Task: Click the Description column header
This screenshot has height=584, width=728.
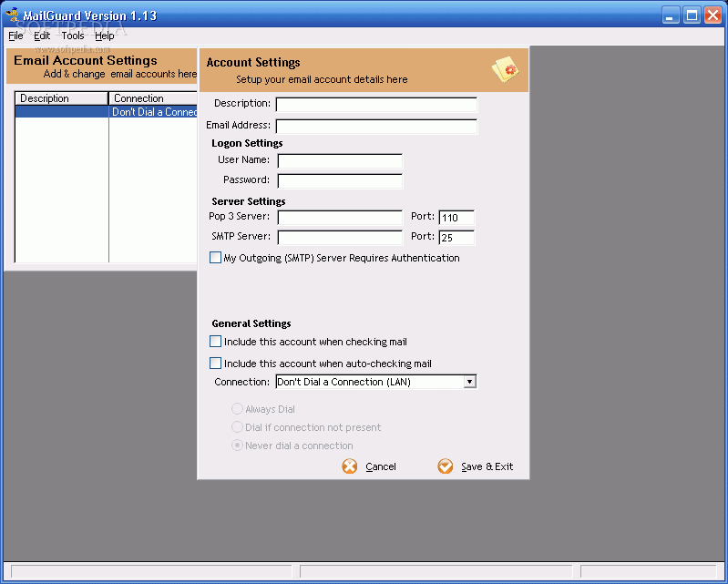Action: (x=61, y=98)
